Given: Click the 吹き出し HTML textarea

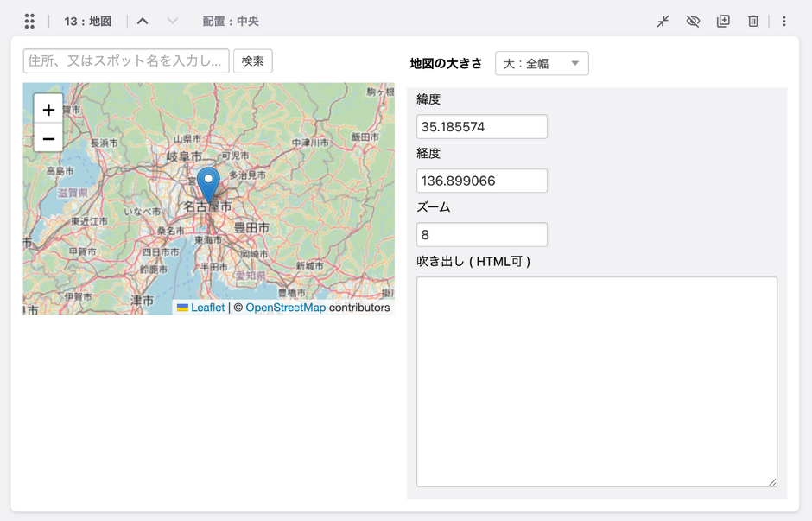Looking at the screenshot, I should coord(596,381).
